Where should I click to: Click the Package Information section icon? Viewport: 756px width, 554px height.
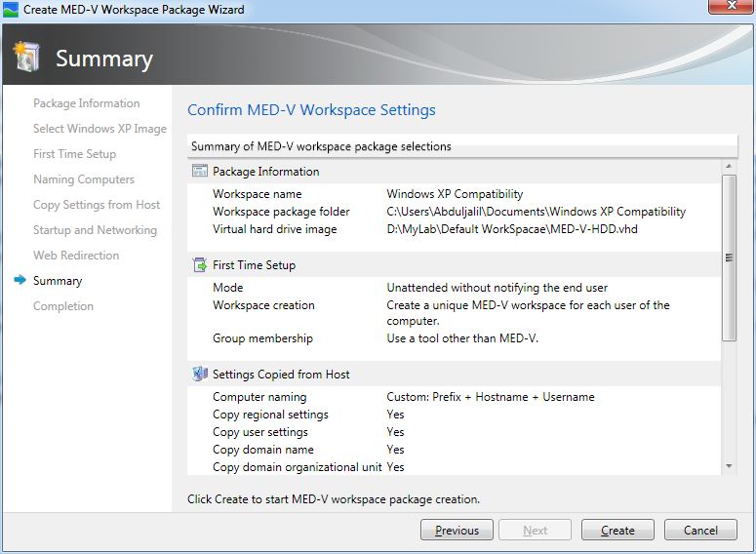pyautogui.click(x=200, y=172)
